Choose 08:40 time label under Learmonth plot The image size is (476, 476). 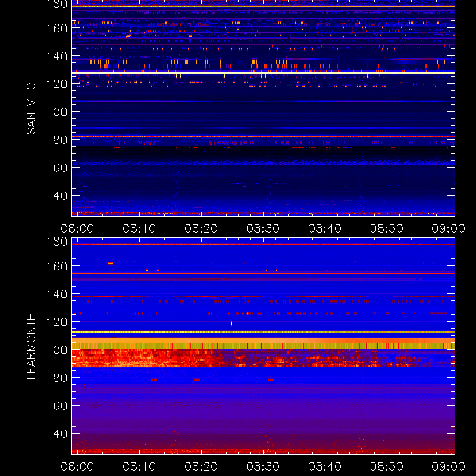325,466
